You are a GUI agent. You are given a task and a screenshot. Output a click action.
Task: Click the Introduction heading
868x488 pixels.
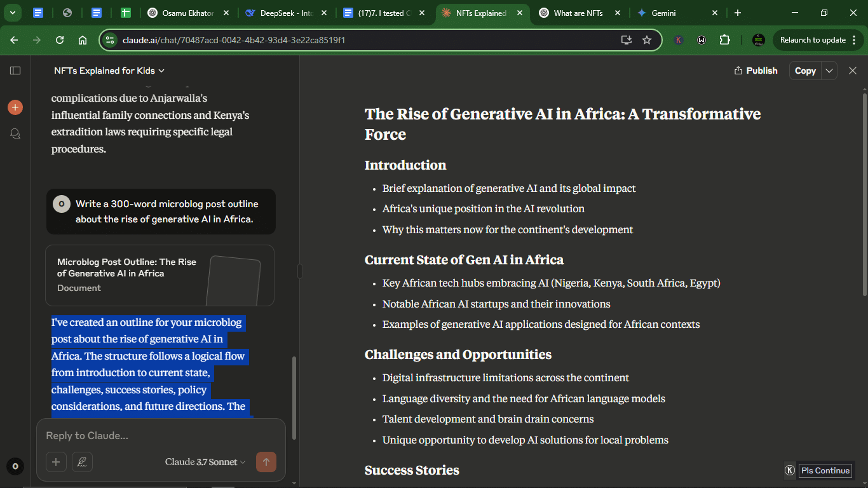pyautogui.click(x=405, y=165)
